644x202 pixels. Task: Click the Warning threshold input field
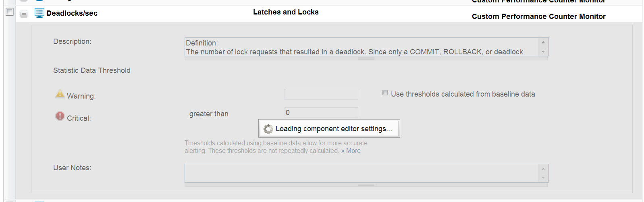tap(321, 95)
